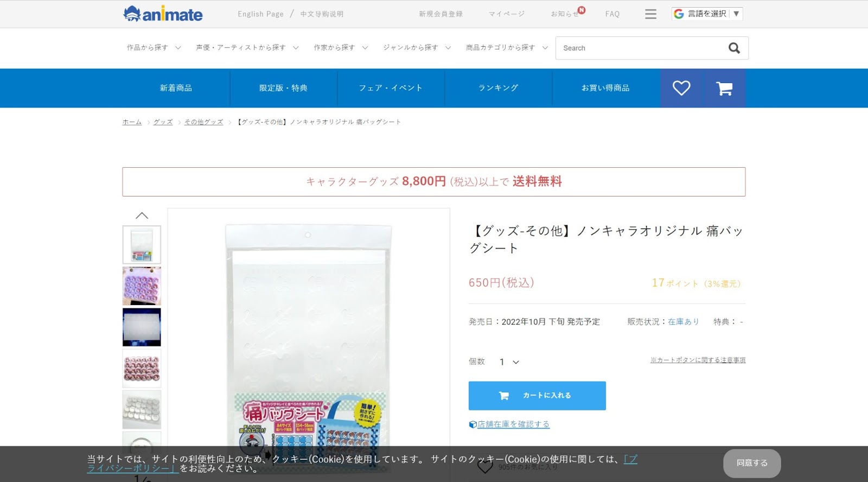This screenshot has width=868, height=482.
Task: Click the animate logo
Action: pyautogui.click(x=163, y=14)
